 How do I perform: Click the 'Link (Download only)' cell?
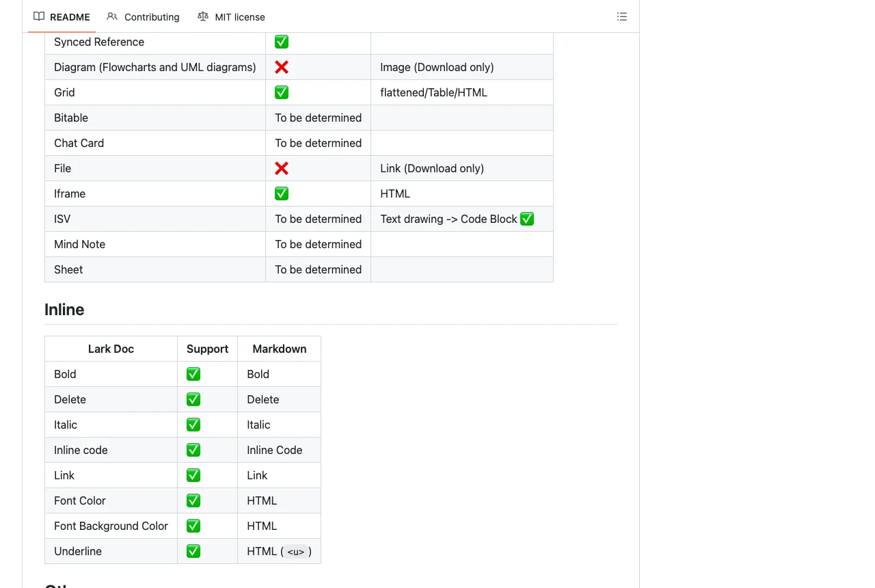click(462, 168)
